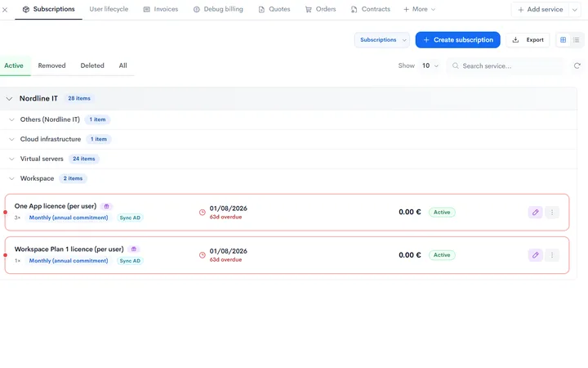Click the purple badge icon next to One App licence
588x368 pixels.
[x=106, y=206]
